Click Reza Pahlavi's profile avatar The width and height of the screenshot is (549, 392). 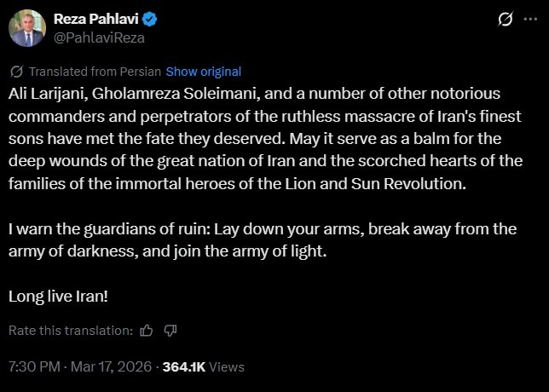click(26, 27)
